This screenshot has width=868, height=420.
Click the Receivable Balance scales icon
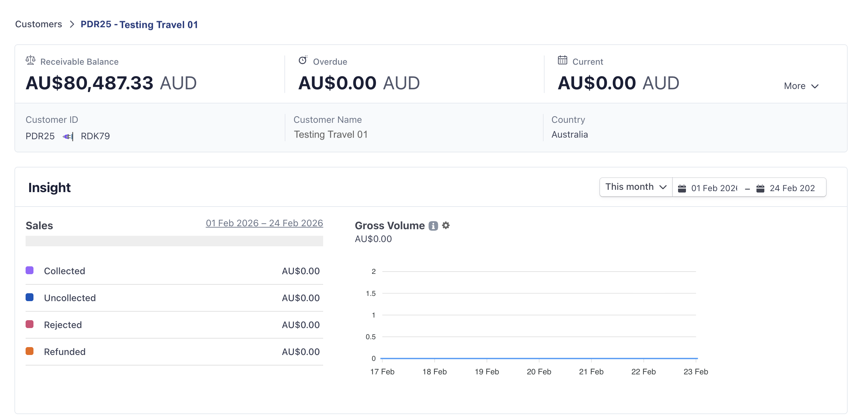(30, 60)
